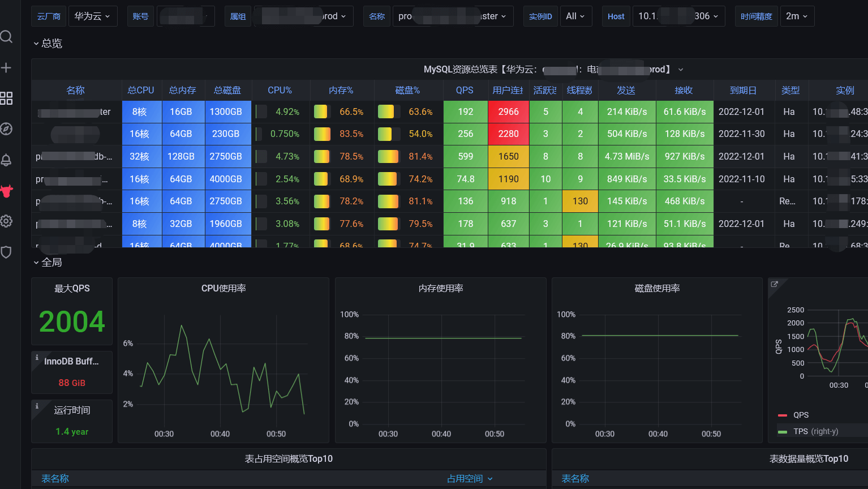Click the 88 GiB InnoDB buffer value
Viewport: 868px width, 489px height.
[x=72, y=383]
